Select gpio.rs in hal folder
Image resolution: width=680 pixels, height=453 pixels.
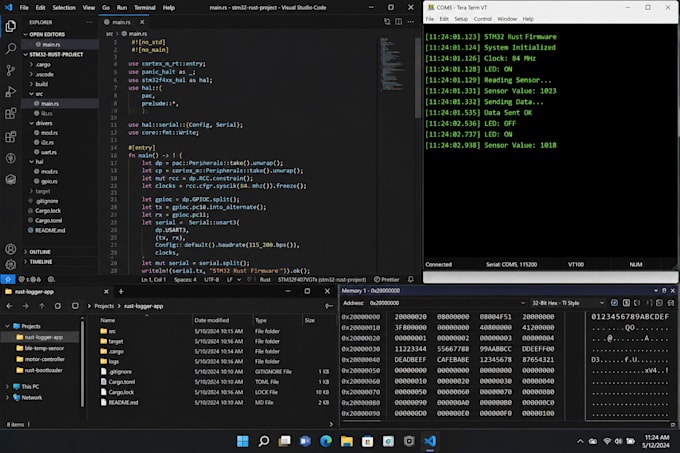tap(49, 181)
